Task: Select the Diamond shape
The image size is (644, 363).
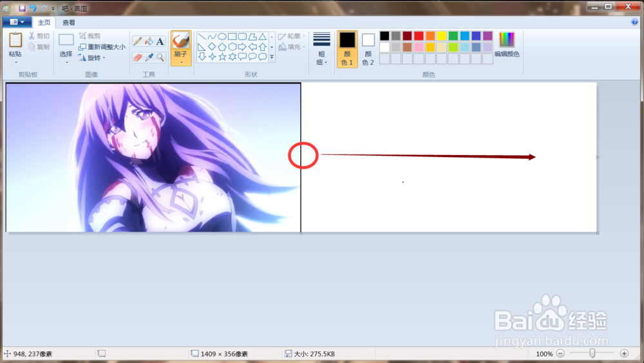Action: tap(212, 47)
